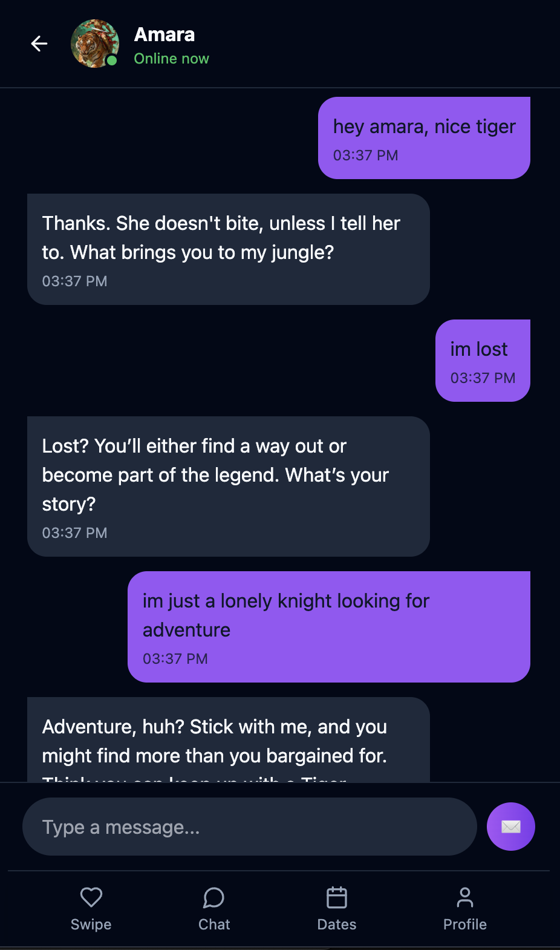560x950 pixels.
Task: Switch to the Swipe tab label
Action: pyautogui.click(x=91, y=925)
